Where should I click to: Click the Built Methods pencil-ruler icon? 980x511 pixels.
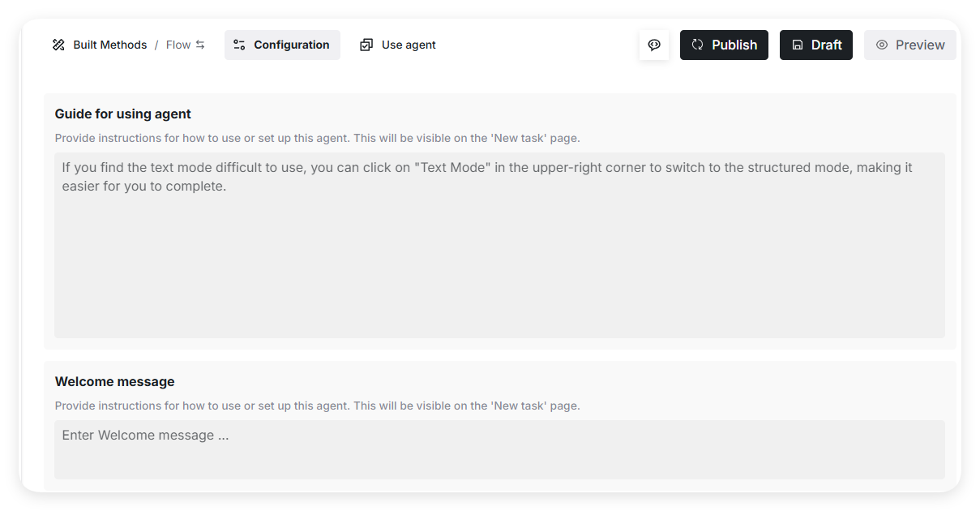click(x=58, y=45)
